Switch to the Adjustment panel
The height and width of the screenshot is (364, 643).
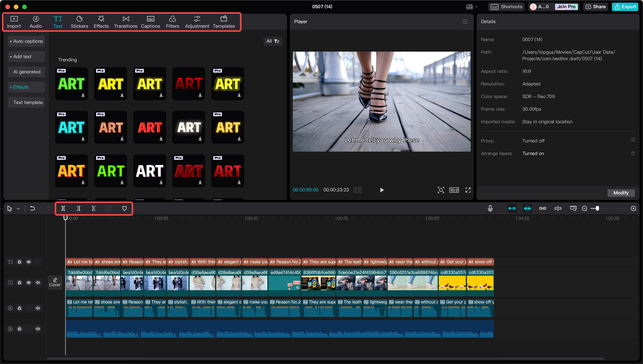click(x=197, y=22)
